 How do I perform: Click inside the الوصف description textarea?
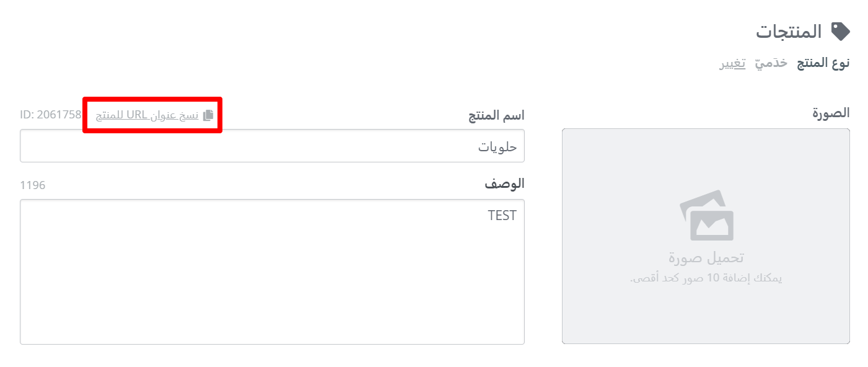click(272, 272)
